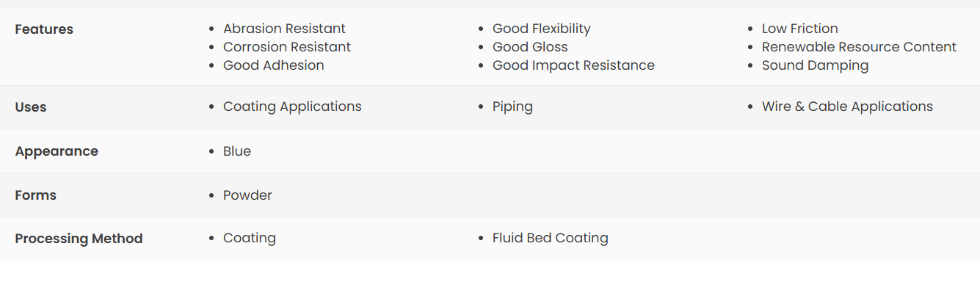Select the Good Flexibility feature
This screenshot has width=980, height=282.
coord(542,29)
